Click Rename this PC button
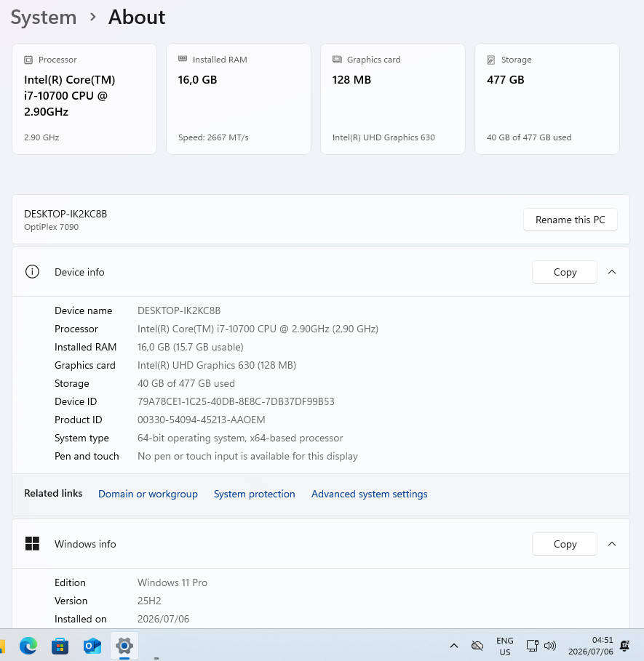The image size is (644, 661). [x=571, y=220]
